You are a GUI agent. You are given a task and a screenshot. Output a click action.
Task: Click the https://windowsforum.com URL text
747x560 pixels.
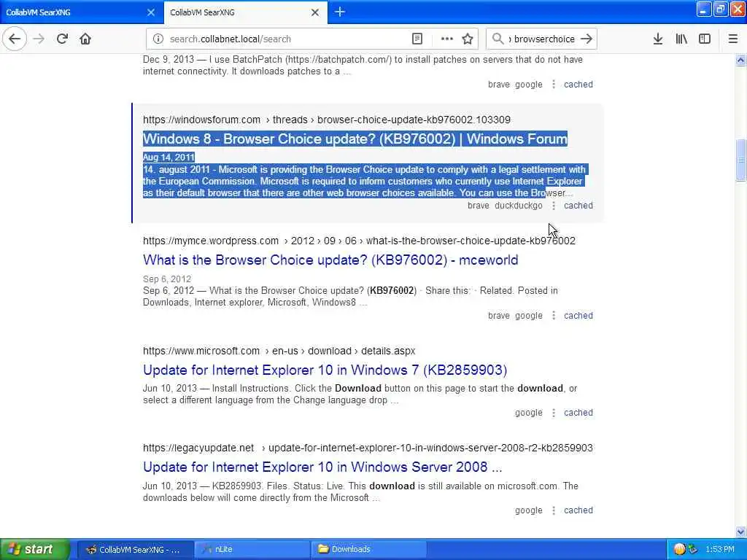(x=201, y=120)
